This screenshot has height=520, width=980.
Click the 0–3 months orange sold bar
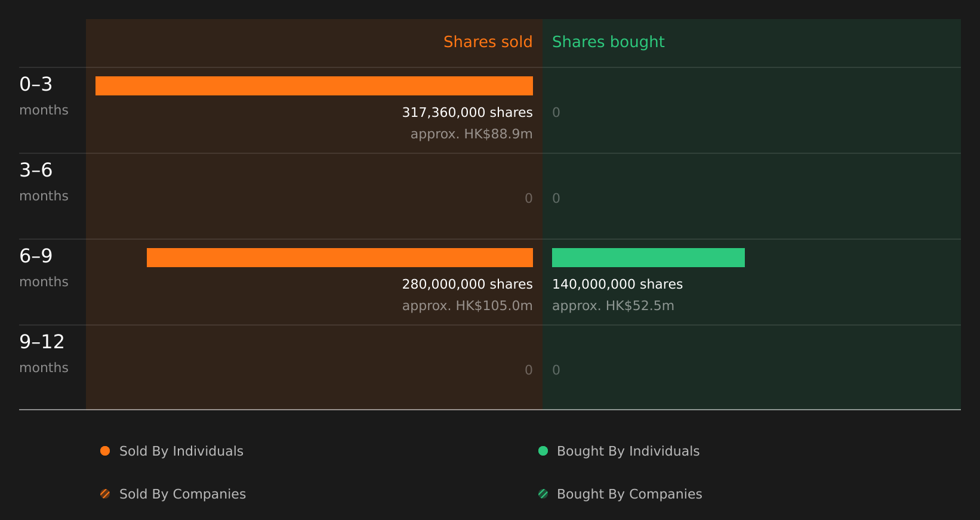(x=314, y=86)
